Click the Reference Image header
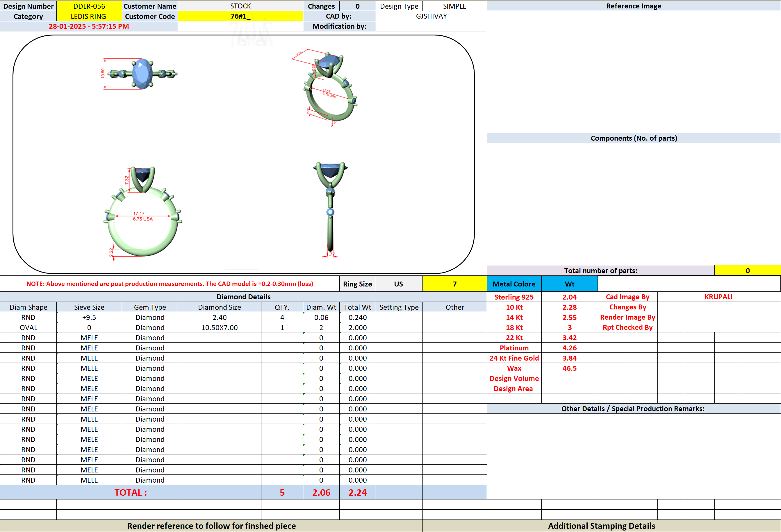The width and height of the screenshot is (781, 532). [634, 6]
